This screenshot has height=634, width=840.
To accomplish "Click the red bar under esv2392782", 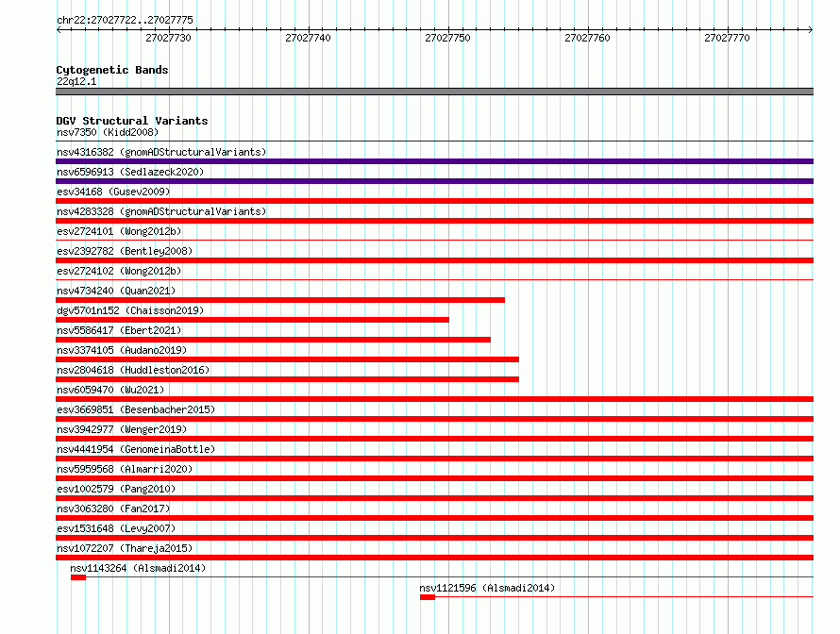I will [x=434, y=260].
